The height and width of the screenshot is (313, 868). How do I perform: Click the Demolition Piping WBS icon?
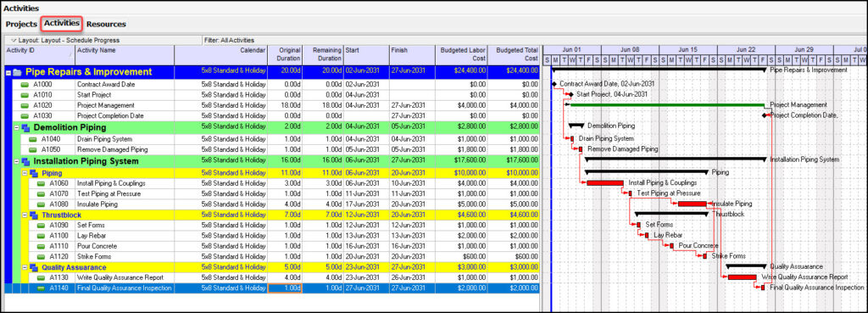(25, 128)
